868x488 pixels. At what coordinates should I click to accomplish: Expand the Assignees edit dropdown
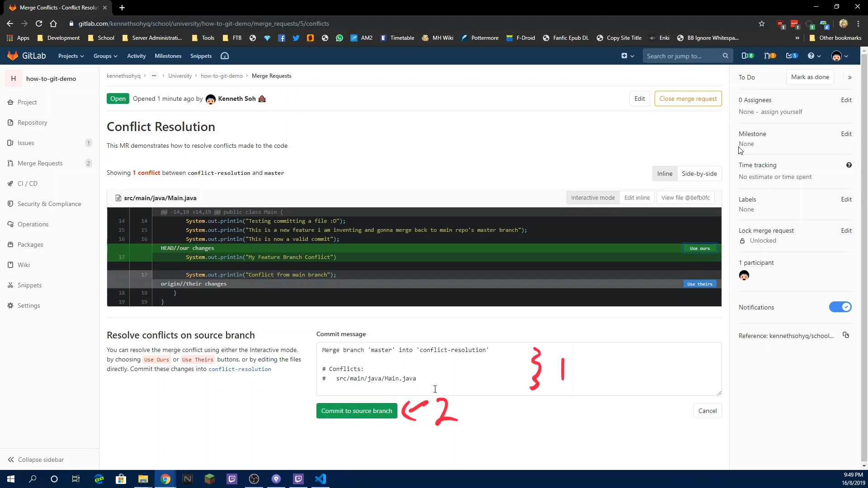tap(846, 99)
